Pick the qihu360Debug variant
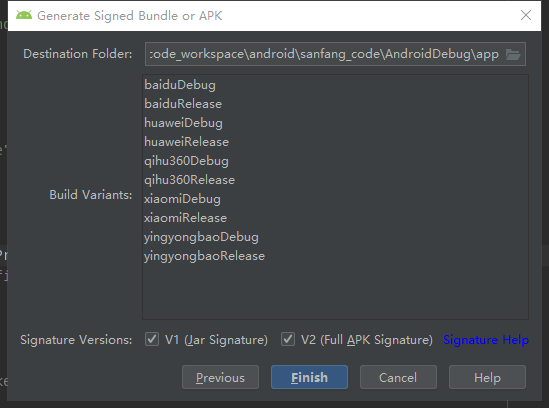The width and height of the screenshot is (549, 408). (x=335, y=161)
